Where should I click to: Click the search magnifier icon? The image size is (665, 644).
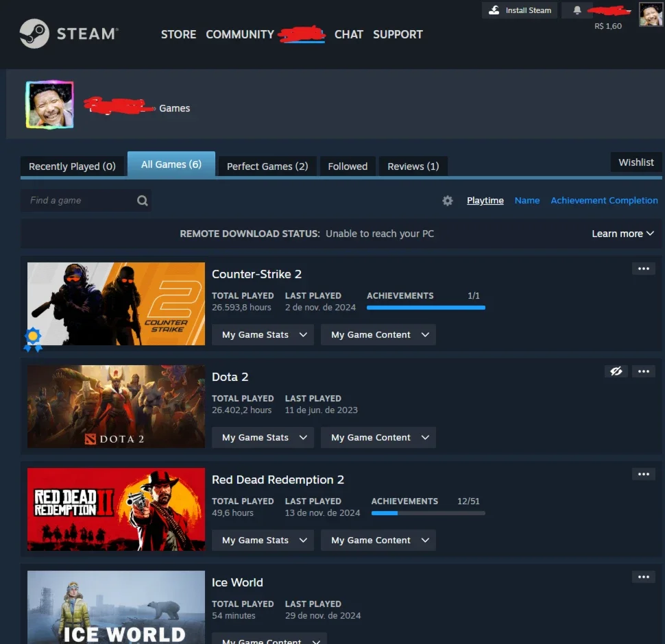143,201
